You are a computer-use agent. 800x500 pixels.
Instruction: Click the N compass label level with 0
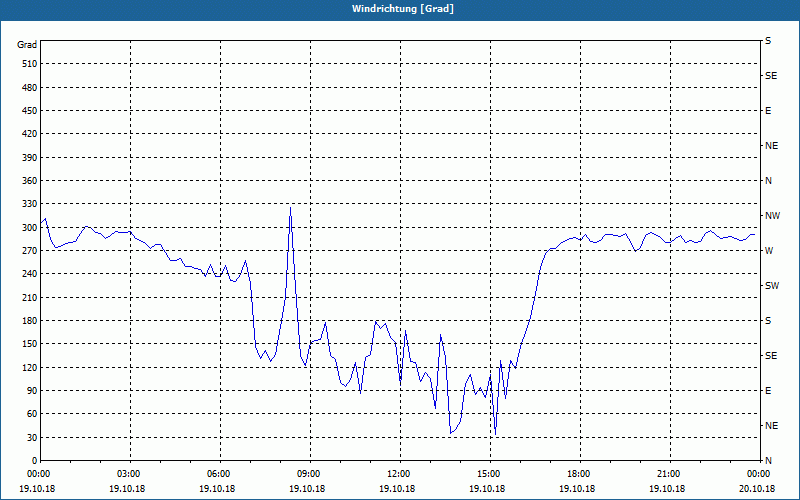pyautogui.click(x=768, y=461)
